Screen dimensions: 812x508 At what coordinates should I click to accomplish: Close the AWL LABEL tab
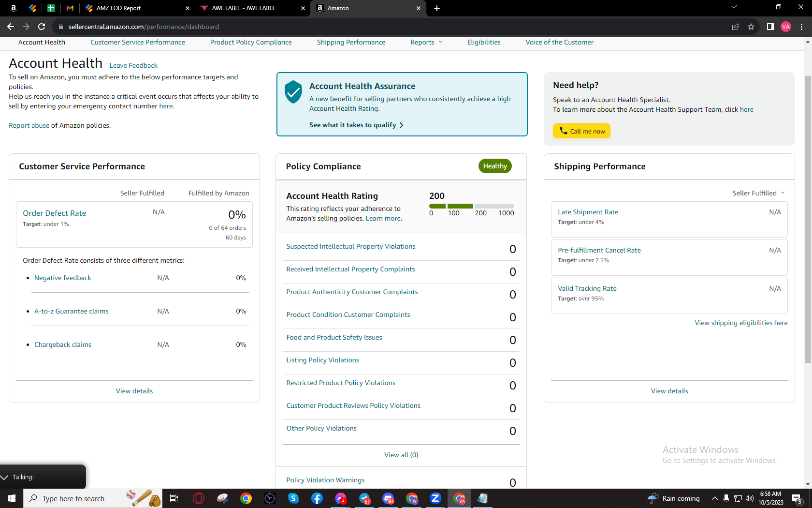click(x=303, y=8)
